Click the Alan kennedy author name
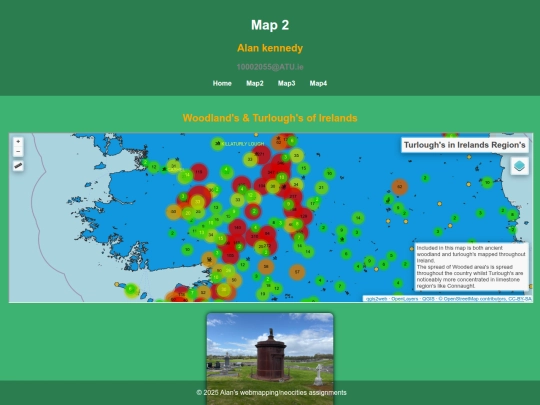The height and width of the screenshot is (405, 540). click(x=270, y=48)
